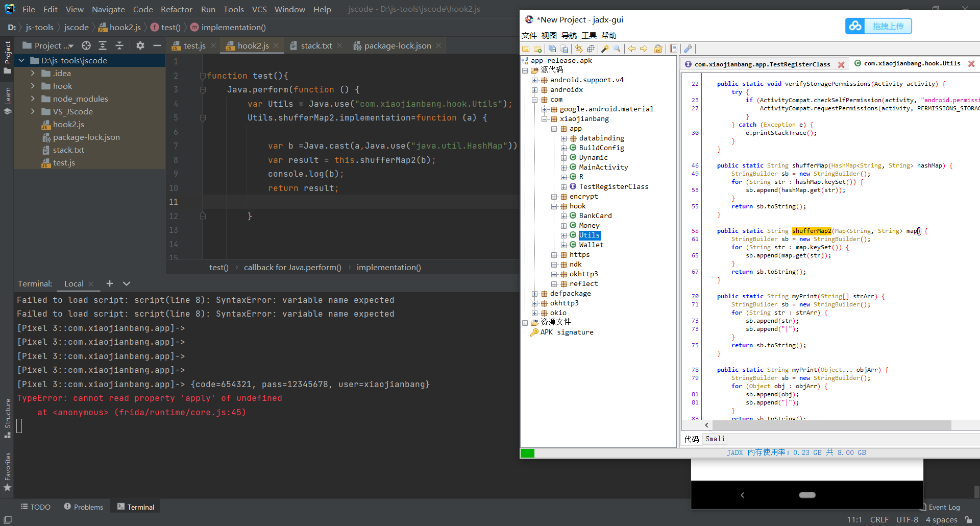Expand android.support.v4 package in jadx
980x526 pixels.
pos(534,80)
